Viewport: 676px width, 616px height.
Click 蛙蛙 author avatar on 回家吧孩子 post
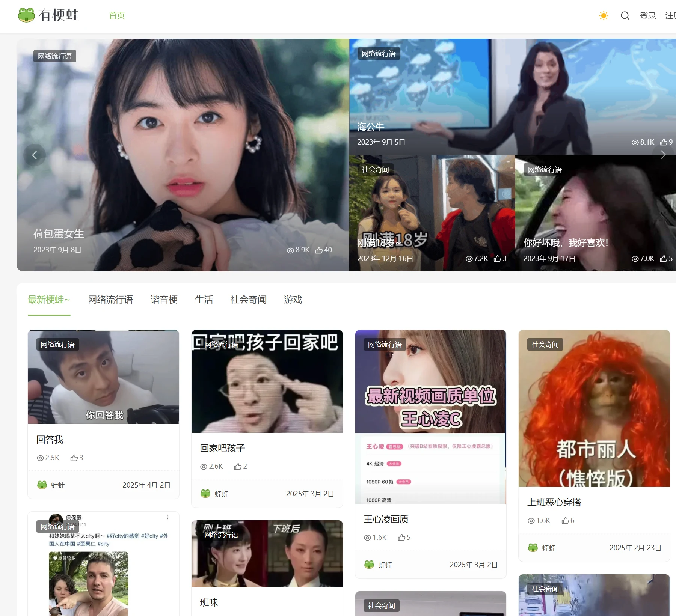pyautogui.click(x=205, y=494)
